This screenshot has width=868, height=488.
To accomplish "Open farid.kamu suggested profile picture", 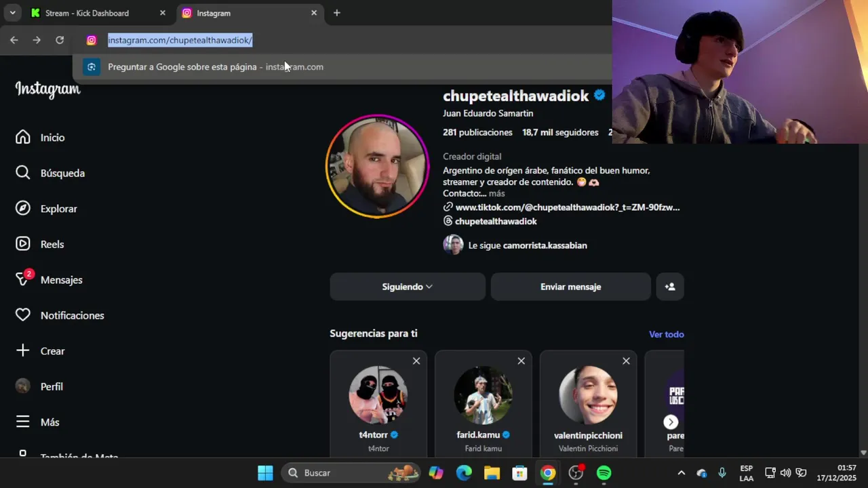I will (x=483, y=395).
